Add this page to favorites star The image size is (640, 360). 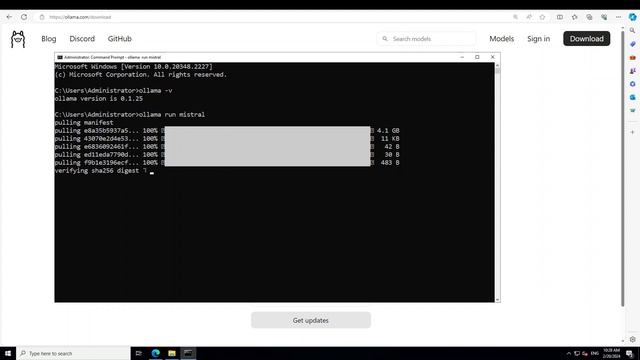click(542, 17)
